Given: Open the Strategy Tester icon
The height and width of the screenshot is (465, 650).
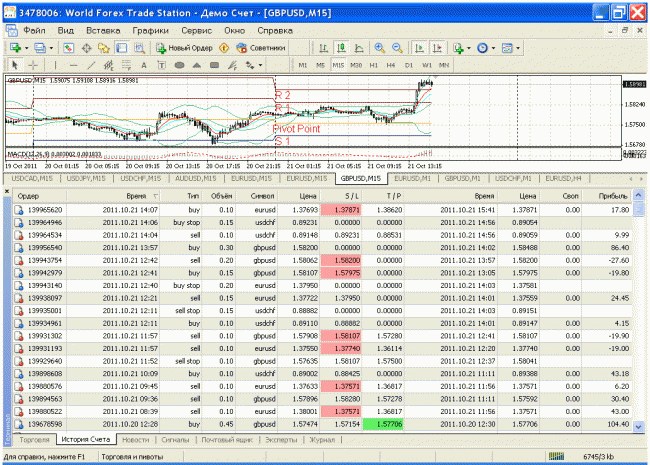Looking at the screenshot, I should [140, 48].
